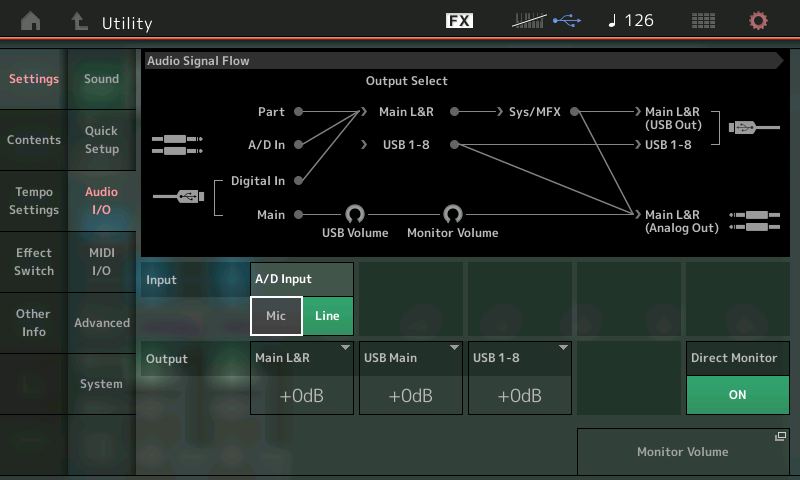Screen dimensions: 800x480
Task: Open the Main L&R output gain dropdown
Action: pyautogui.click(x=302, y=378)
